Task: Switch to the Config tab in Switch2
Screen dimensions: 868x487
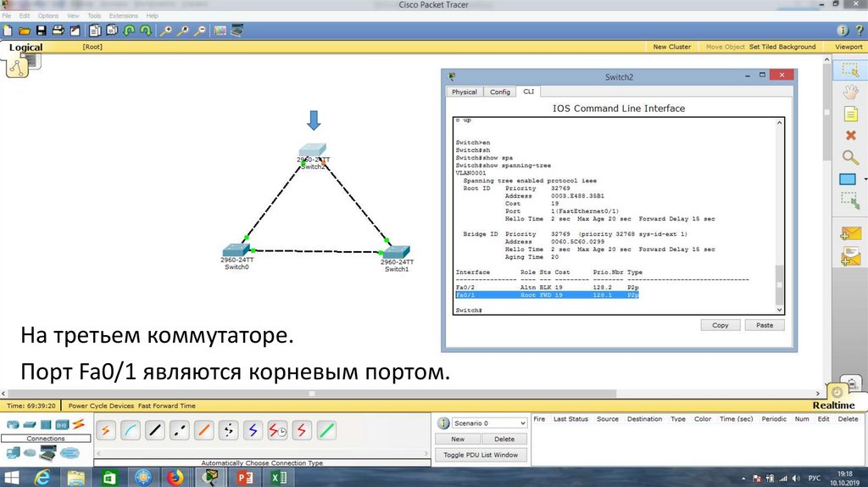Action: coord(500,92)
